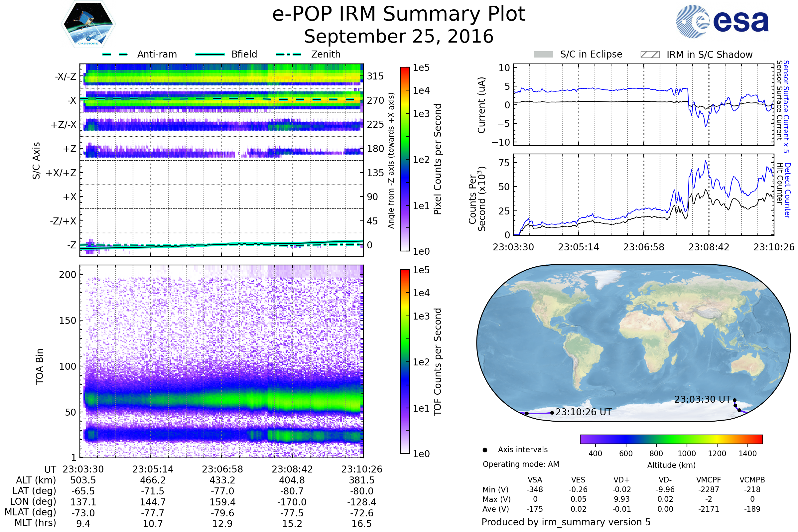Click the Produced by irm_summary version 5 text
This screenshot has height=532, width=798.
point(566,522)
